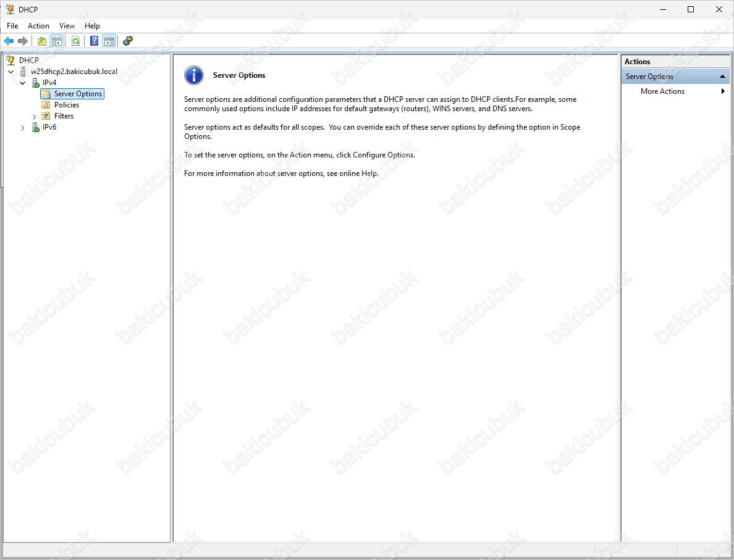Collapse the Server Options section in Actions pane
This screenshot has width=734, height=560.
point(722,77)
